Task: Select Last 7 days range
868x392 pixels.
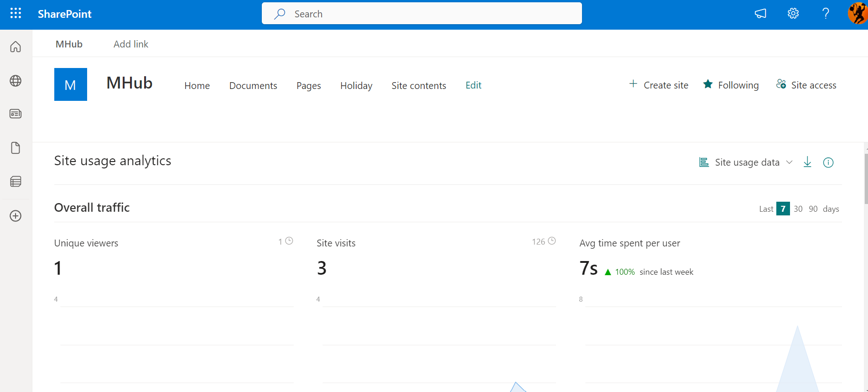Action: 783,209
